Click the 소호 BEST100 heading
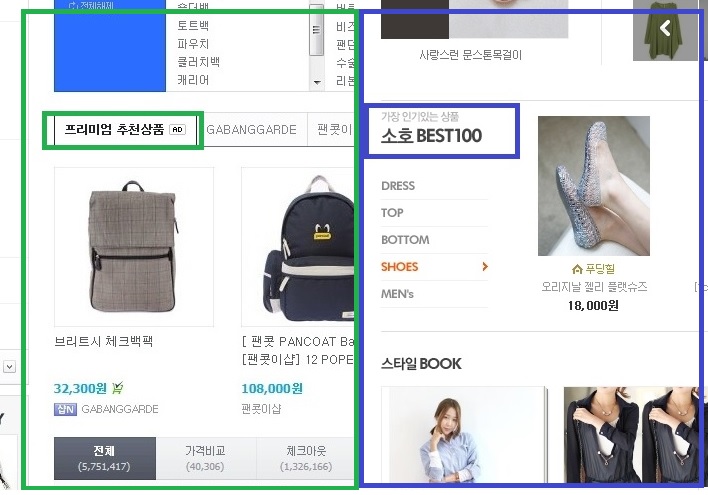 click(x=431, y=135)
